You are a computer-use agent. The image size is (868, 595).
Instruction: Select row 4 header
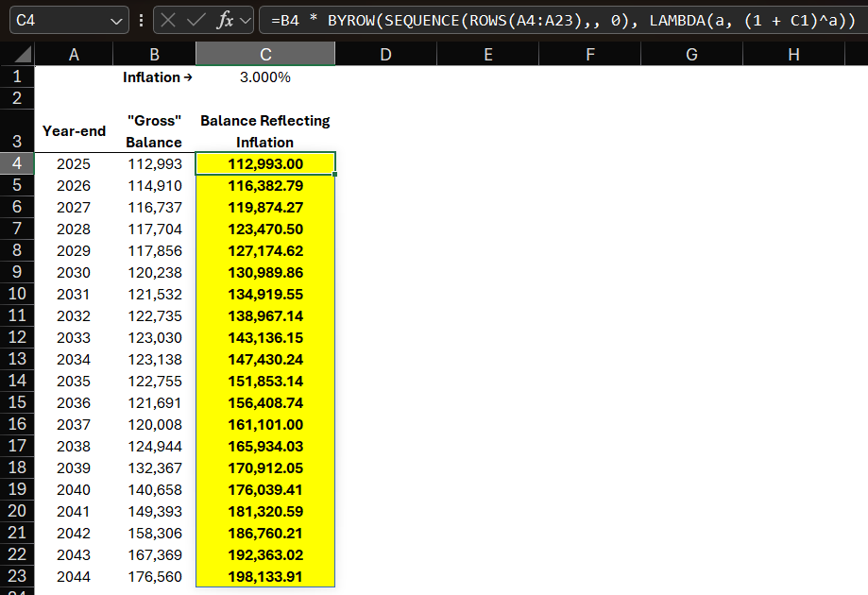17,163
